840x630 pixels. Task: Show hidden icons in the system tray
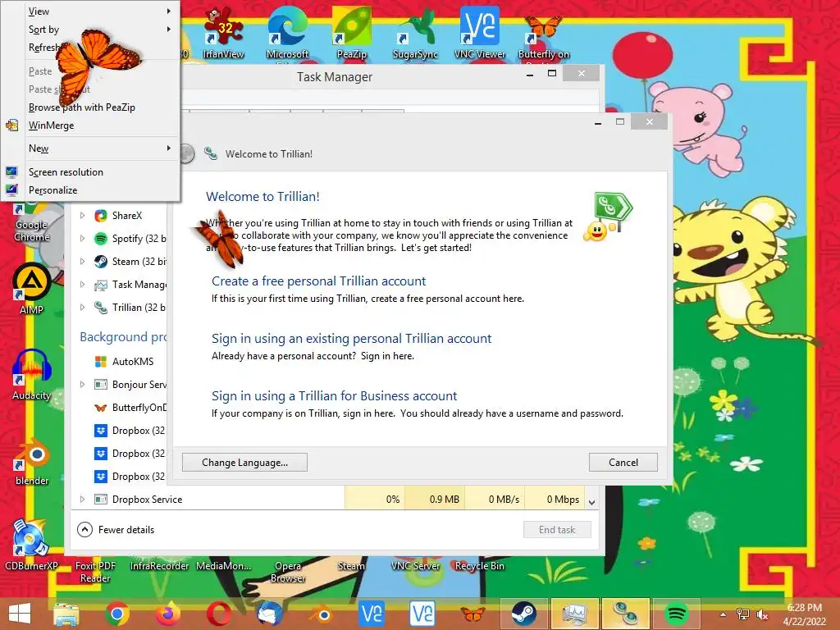point(723,614)
